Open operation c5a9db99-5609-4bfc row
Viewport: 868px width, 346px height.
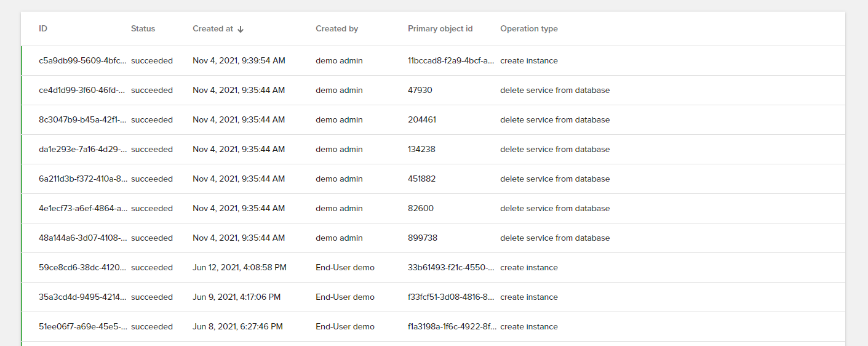coord(83,61)
